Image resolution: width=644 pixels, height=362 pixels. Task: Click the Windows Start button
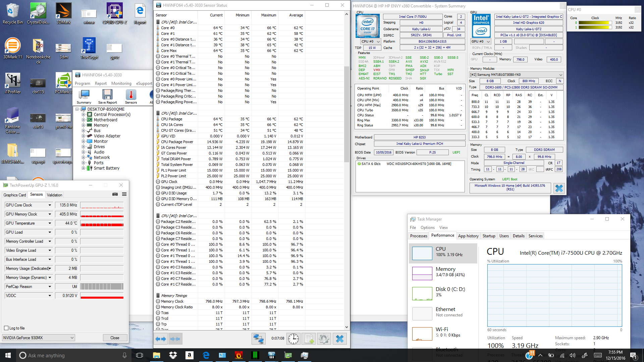(x=8, y=355)
